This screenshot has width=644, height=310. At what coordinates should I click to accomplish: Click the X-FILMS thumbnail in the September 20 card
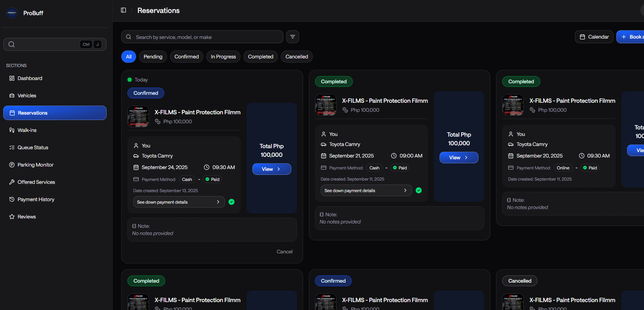(x=513, y=105)
